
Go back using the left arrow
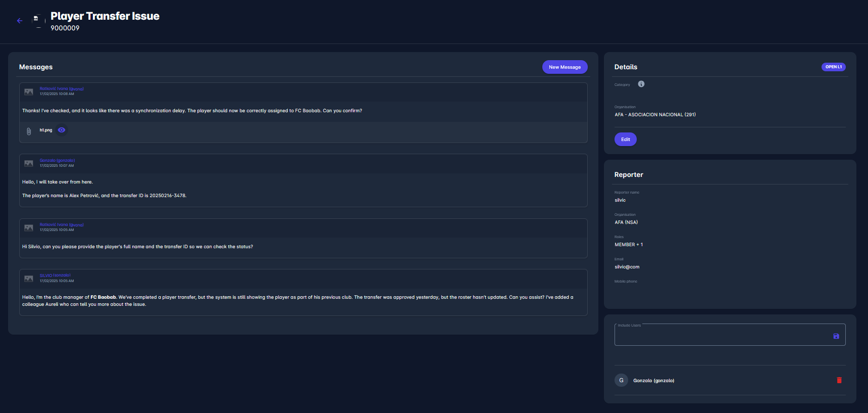pos(20,21)
